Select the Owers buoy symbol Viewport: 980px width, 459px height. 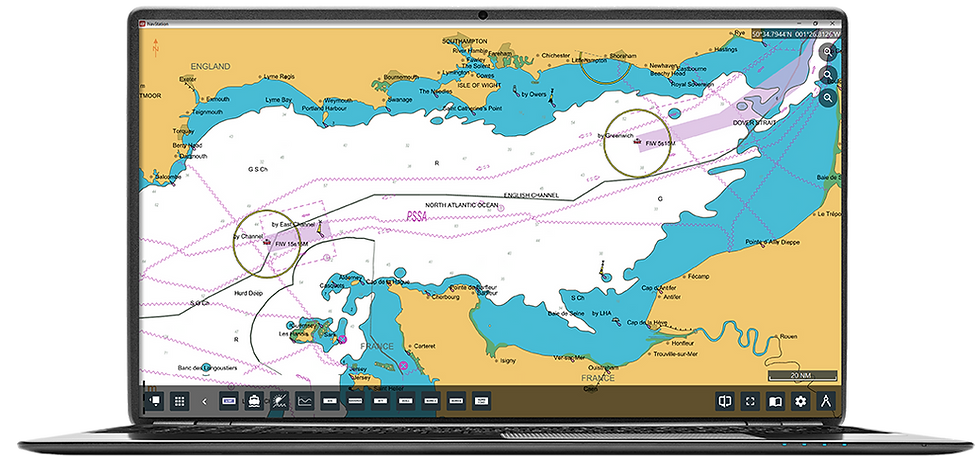552,97
